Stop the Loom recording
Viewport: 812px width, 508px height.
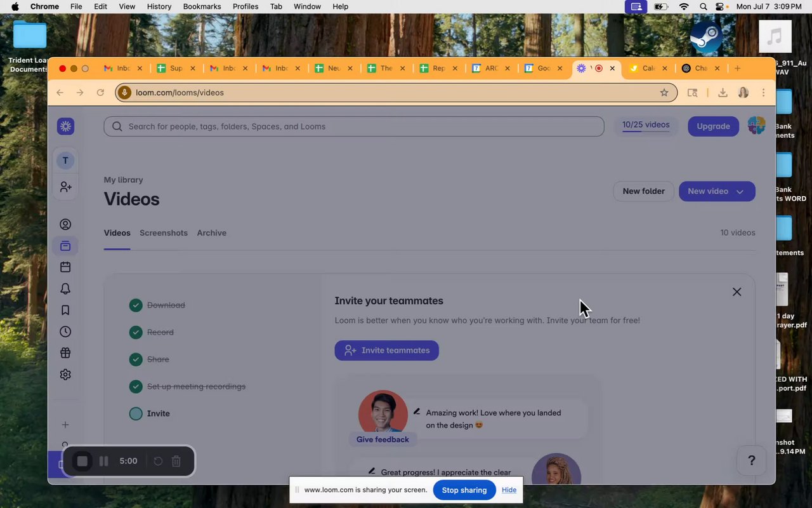click(82, 461)
